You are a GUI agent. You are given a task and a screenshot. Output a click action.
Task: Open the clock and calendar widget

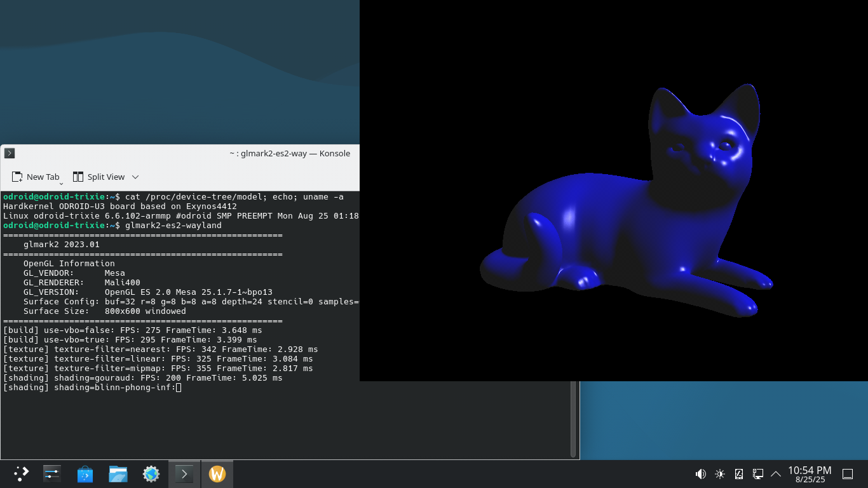(810, 474)
